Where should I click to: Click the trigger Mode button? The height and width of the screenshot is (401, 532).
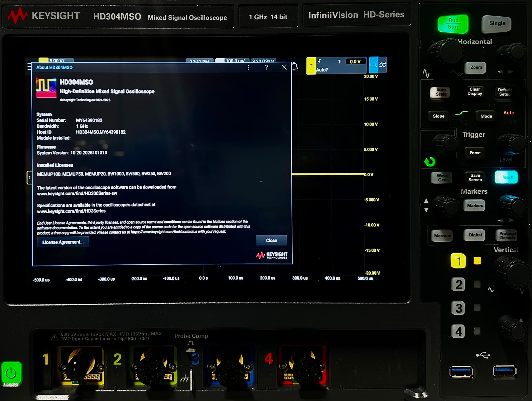click(486, 116)
